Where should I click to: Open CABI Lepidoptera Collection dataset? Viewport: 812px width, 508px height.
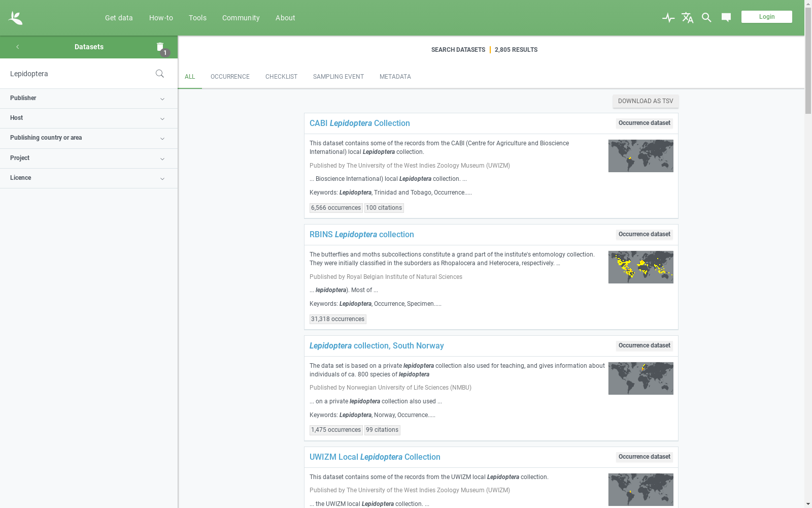tap(360, 123)
